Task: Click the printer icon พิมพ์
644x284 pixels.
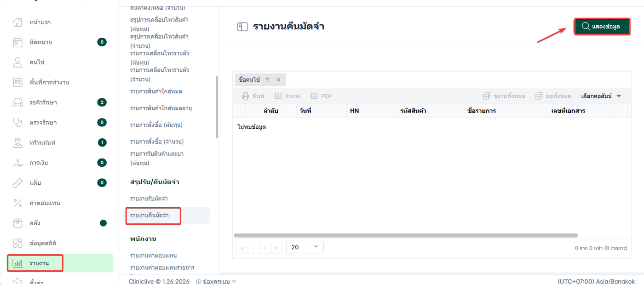Action: [246, 96]
